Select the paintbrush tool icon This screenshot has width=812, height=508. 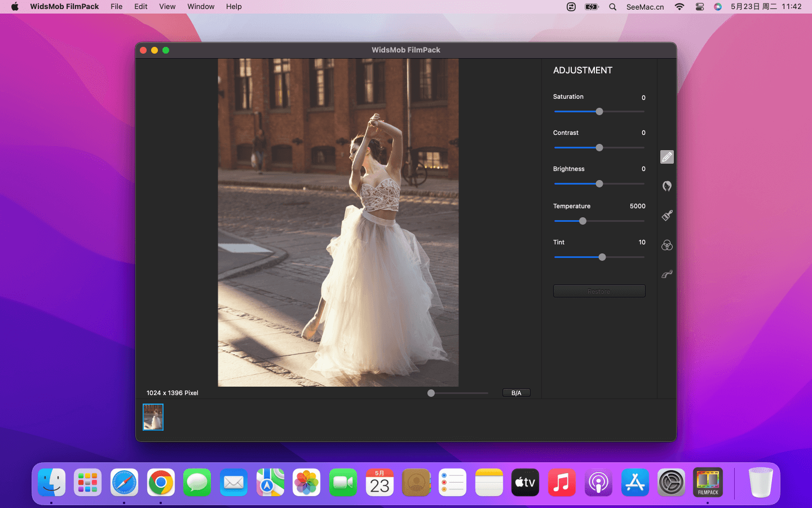click(x=667, y=216)
